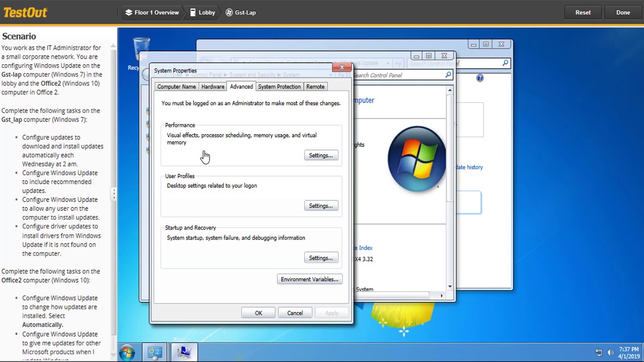Click the blue help icon in back window

pos(480,78)
